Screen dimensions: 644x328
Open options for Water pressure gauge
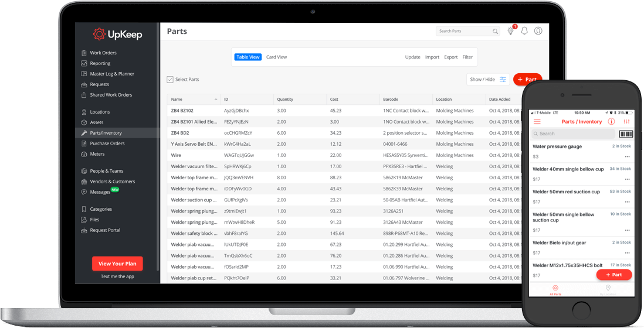coord(627,156)
